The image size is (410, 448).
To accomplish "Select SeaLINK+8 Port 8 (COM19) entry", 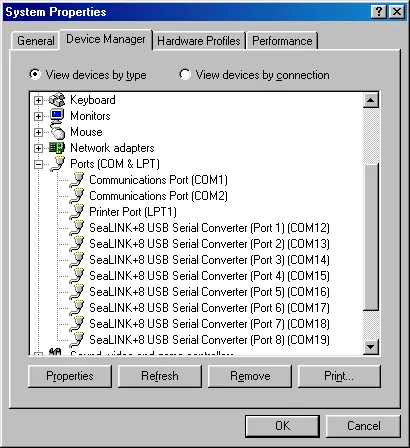I will [x=209, y=340].
